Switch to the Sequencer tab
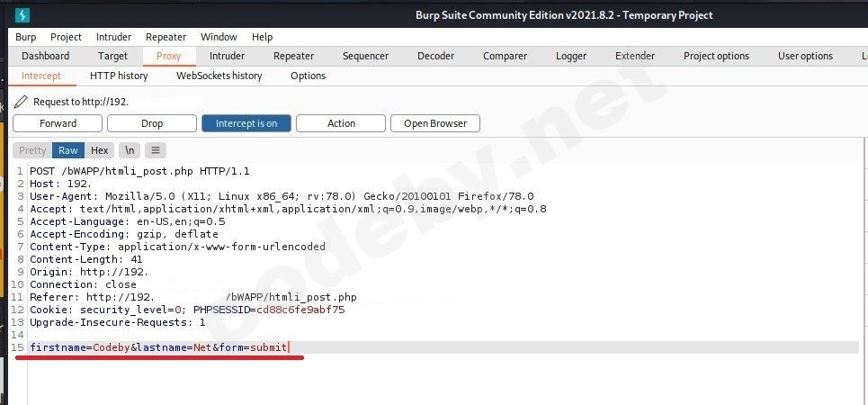 point(365,56)
